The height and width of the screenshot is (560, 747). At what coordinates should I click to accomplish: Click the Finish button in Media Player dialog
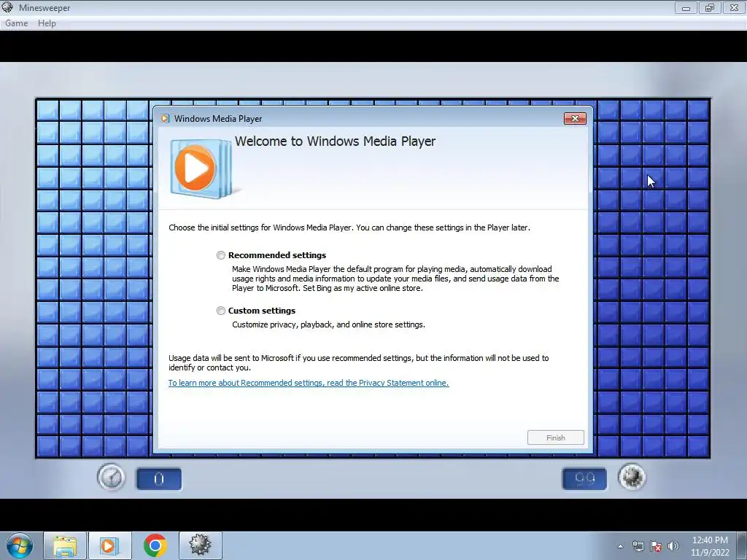tap(555, 437)
